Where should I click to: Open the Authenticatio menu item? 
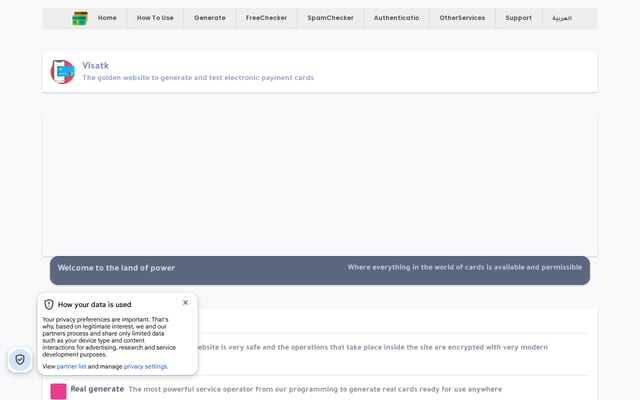(x=396, y=18)
